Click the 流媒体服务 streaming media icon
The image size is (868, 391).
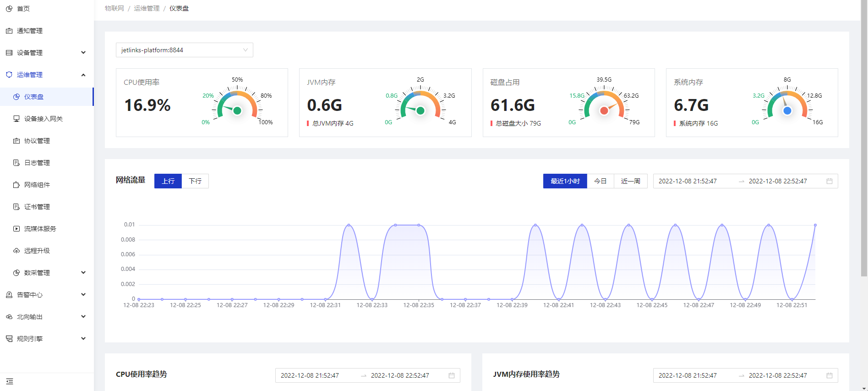(16, 229)
